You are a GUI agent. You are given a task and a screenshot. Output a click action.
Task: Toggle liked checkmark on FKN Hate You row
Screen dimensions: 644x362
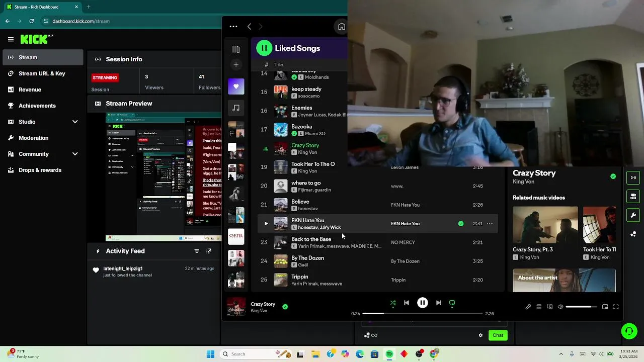pos(461,224)
